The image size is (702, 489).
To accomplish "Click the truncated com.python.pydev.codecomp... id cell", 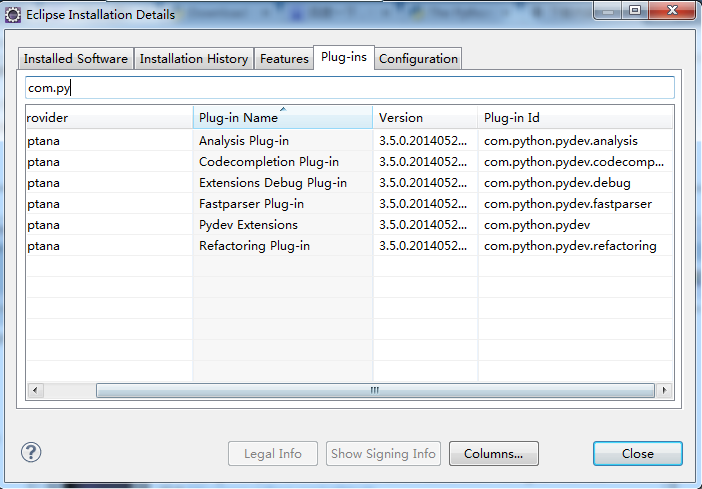I will (x=574, y=162).
